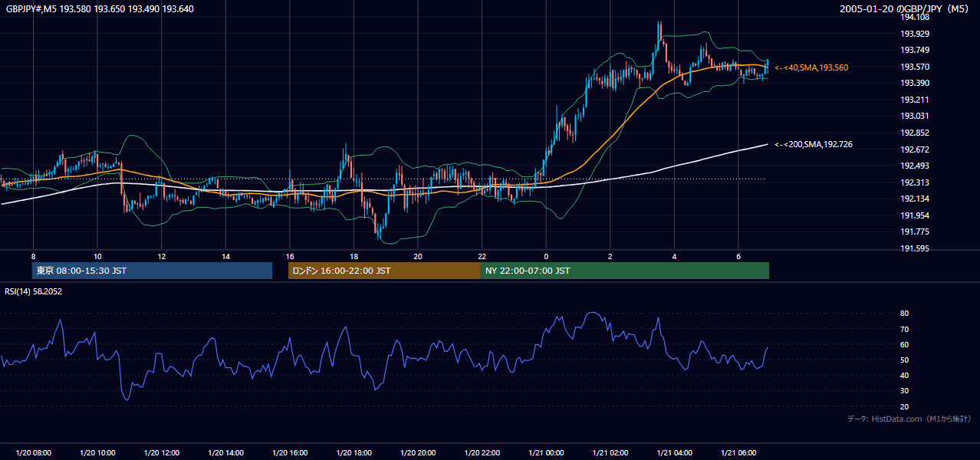The height and width of the screenshot is (460, 980).
Task: Click the bottom date label 1/21 02:00
Action: point(610,453)
